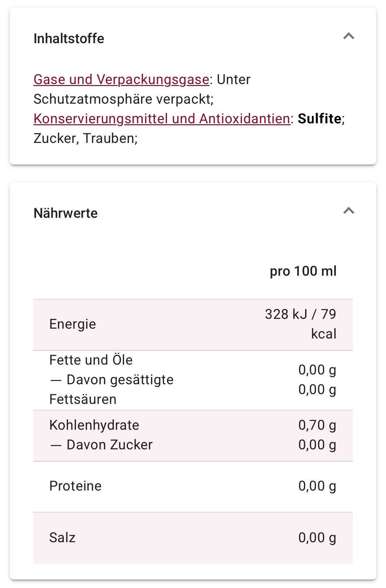Select the bold Sulfite allergen text

pyautogui.click(x=320, y=119)
